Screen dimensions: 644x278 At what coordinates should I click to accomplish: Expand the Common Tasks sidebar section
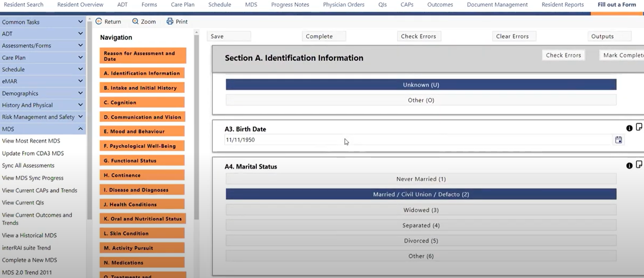point(80,22)
